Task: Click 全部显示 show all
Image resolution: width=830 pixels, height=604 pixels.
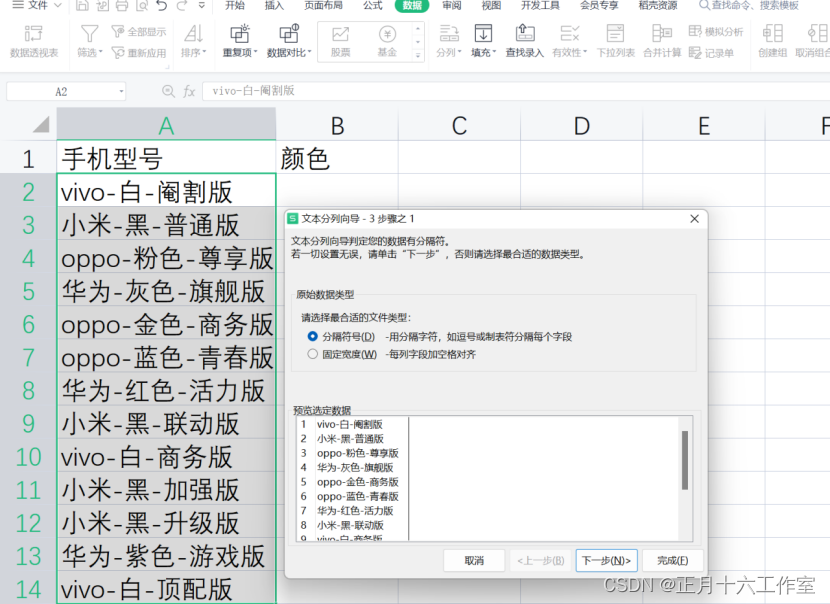Action: click(139, 32)
